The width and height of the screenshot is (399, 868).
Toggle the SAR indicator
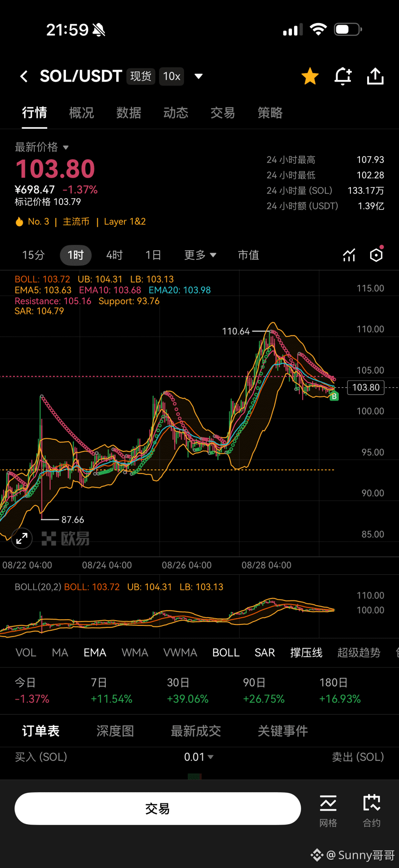[x=265, y=653]
